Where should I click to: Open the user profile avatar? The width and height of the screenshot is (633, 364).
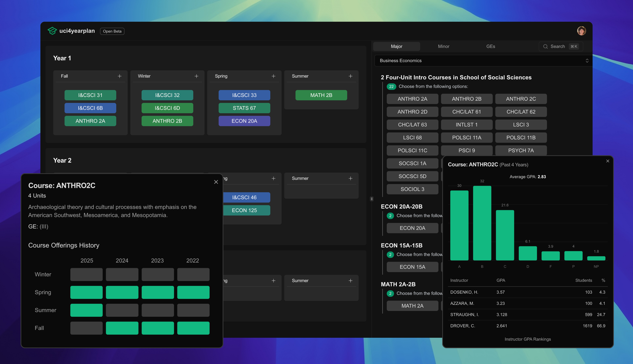(581, 31)
